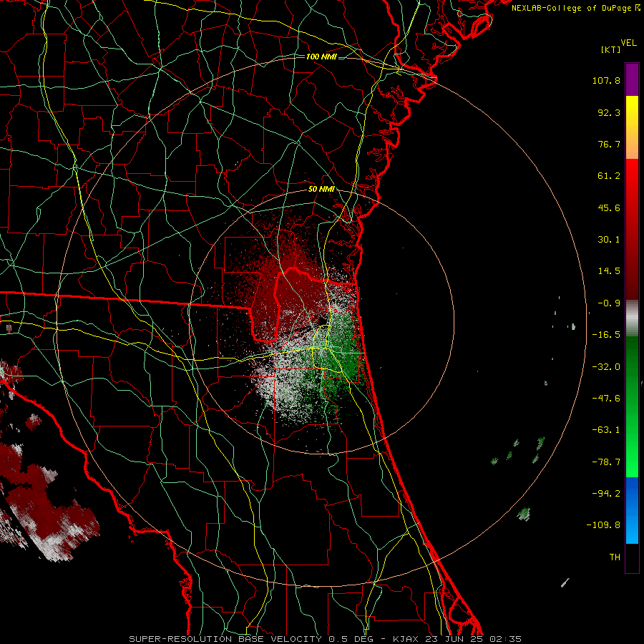Image resolution: width=644 pixels, height=644 pixels.
Task: Click the blue segment of the color bar
Action: point(632,510)
